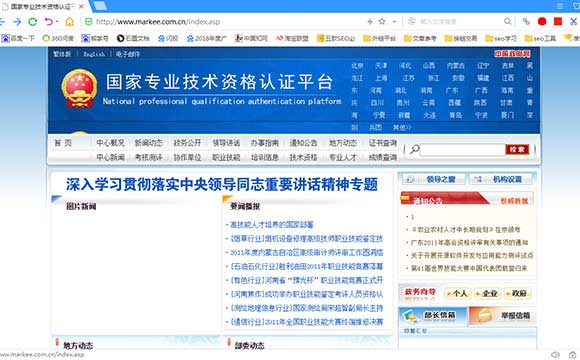The height and width of the screenshot is (360, 580).
Task: Open the 新闻动态 navigation item
Action: coord(148,143)
